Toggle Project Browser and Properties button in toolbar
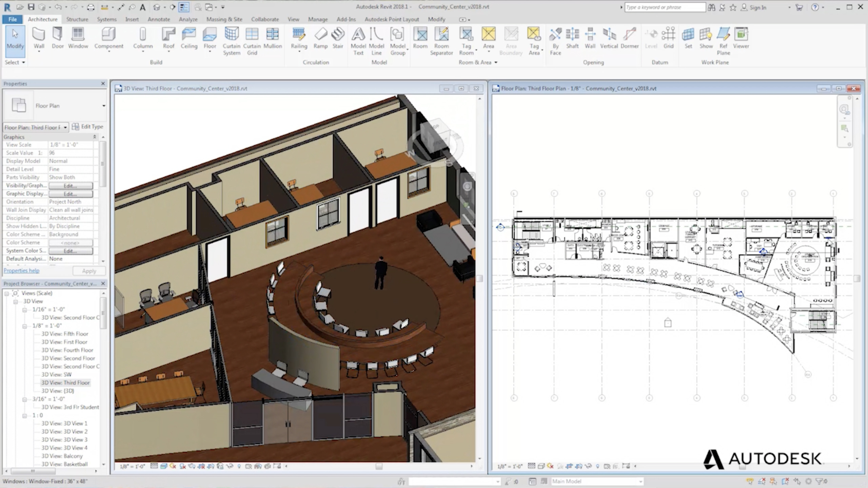Image resolution: width=868 pixels, height=488 pixels. click(184, 7)
